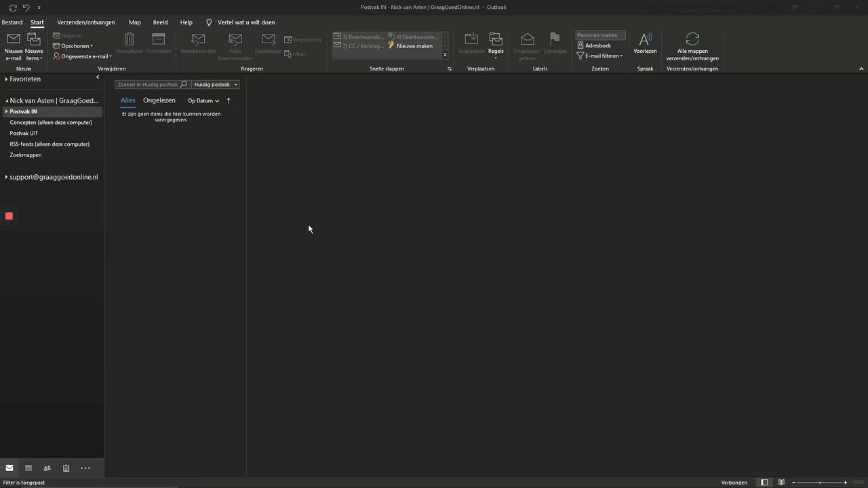Switch to Reading view icon
The image size is (868, 488).
click(x=781, y=483)
